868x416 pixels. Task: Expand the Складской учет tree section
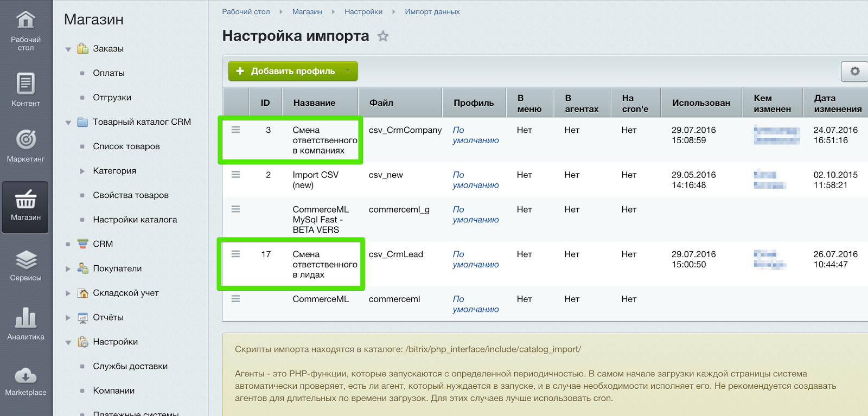[x=68, y=293]
